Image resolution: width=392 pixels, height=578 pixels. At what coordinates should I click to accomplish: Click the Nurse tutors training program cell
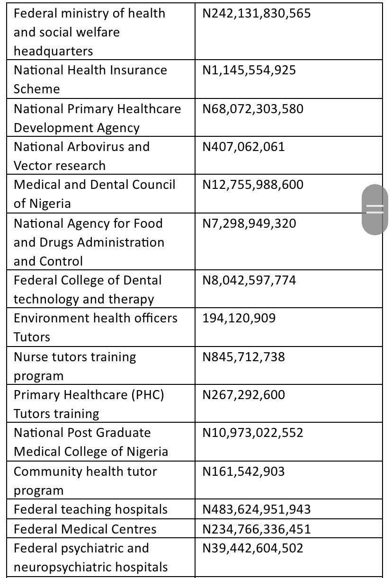pyautogui.click(x=75, y=366)
